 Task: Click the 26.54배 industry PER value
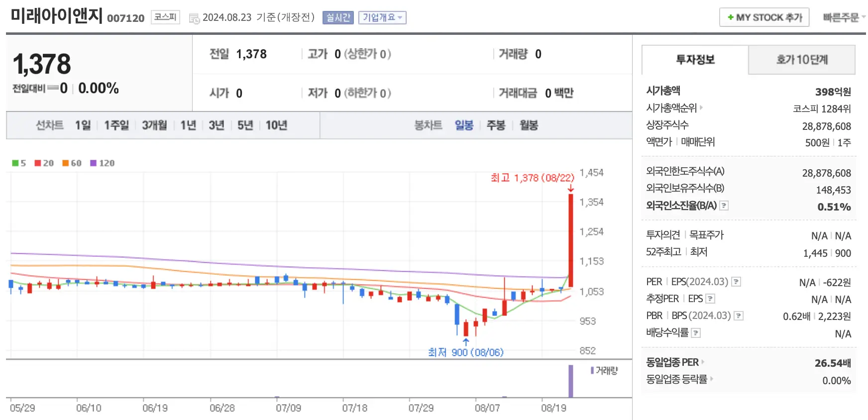coord(832,363)
